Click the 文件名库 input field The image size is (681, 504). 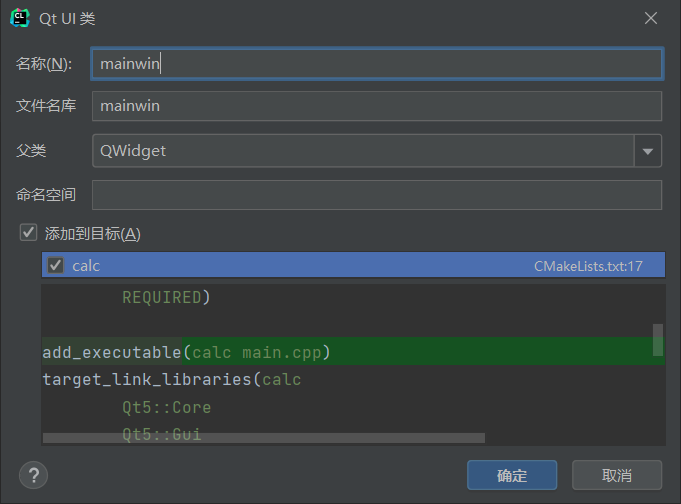coord(377,106)
